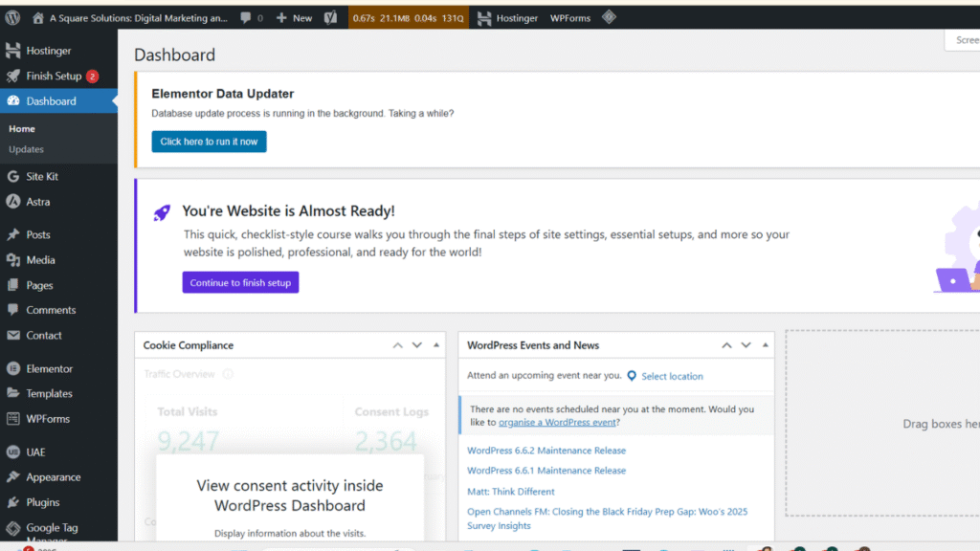Image resolution: width=980 pixels, height=551 pixels.
Task: Open Hostinger sidebar menu
Action: point(58,51)
